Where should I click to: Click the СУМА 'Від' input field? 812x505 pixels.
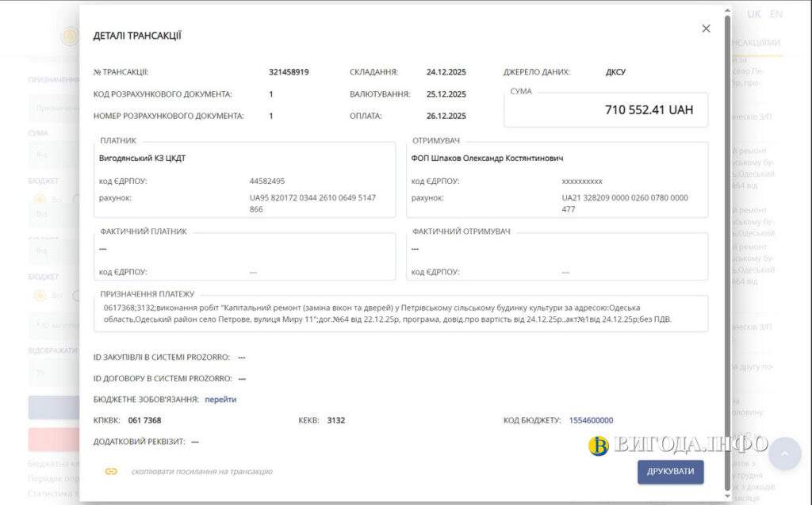tap(52, 154)
